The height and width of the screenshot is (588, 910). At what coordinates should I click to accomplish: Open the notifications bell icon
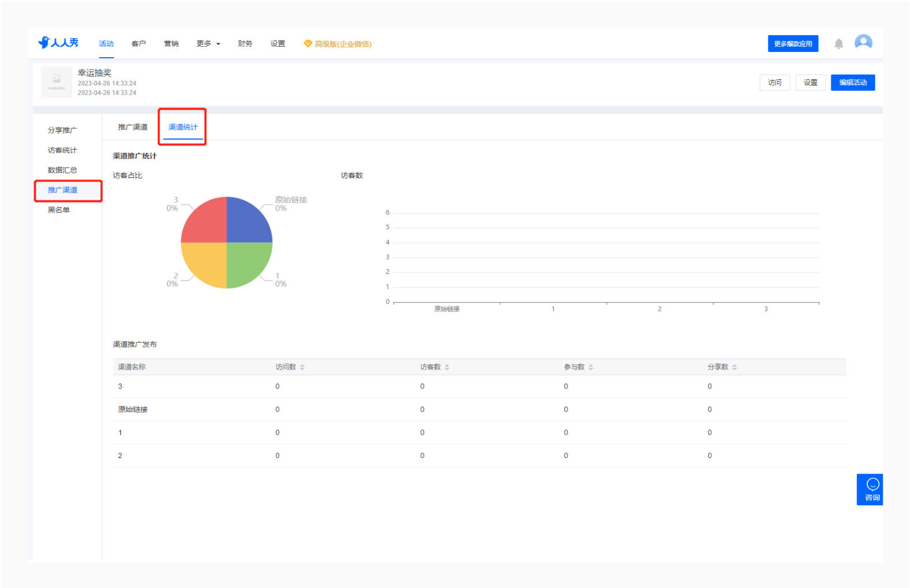tap(838, 43)
